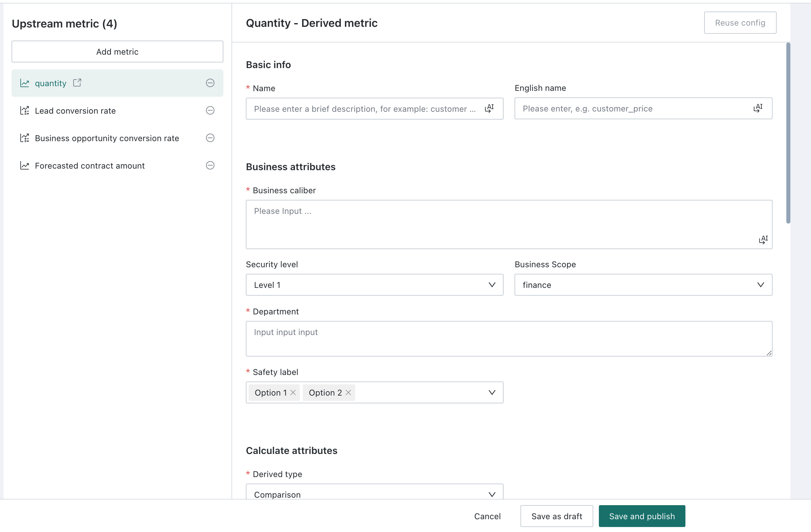This screenshot has height=532, width=811.
Task: Click the Reuse config button
Action: pyautogui.click(x=740, y=23)
